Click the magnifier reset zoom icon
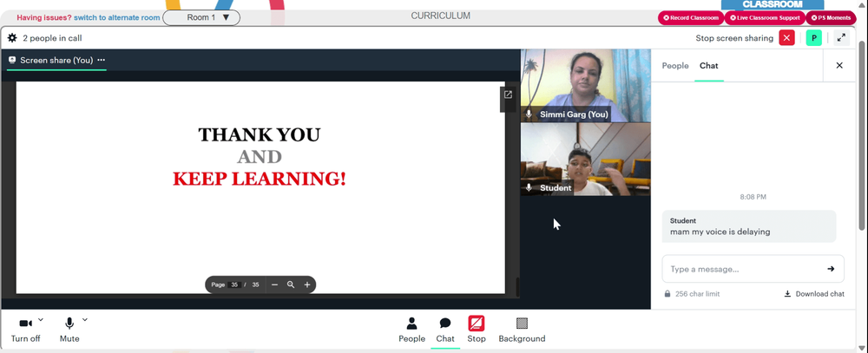Viewport: 868px width, 353px height. pos(291,285)
